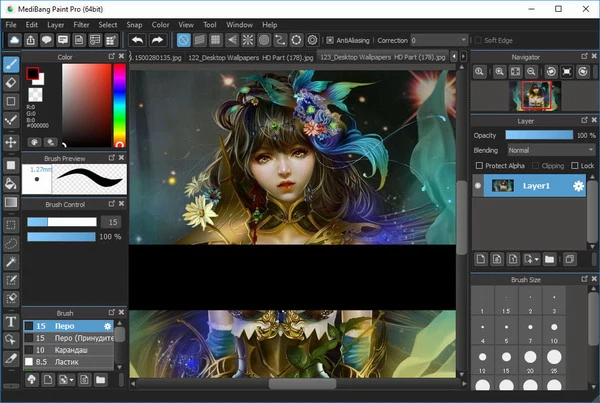Open Layer1 settings gear

578,186
